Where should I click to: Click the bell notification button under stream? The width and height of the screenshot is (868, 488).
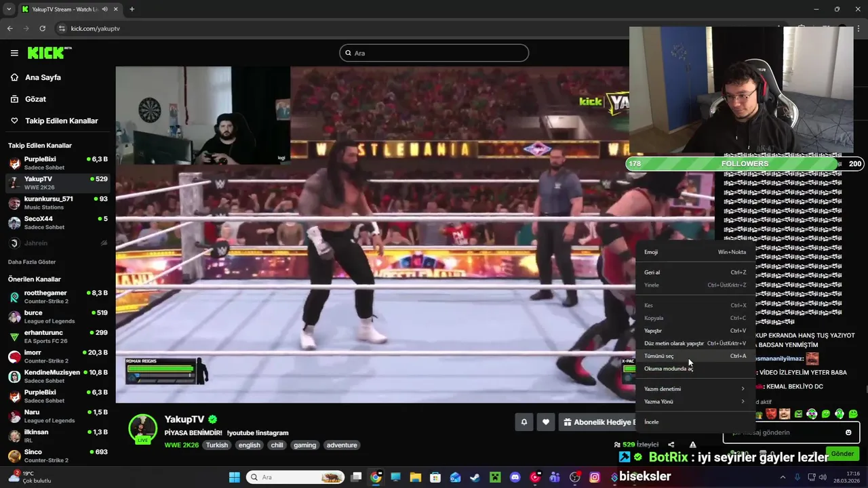(x=524, y=422)
